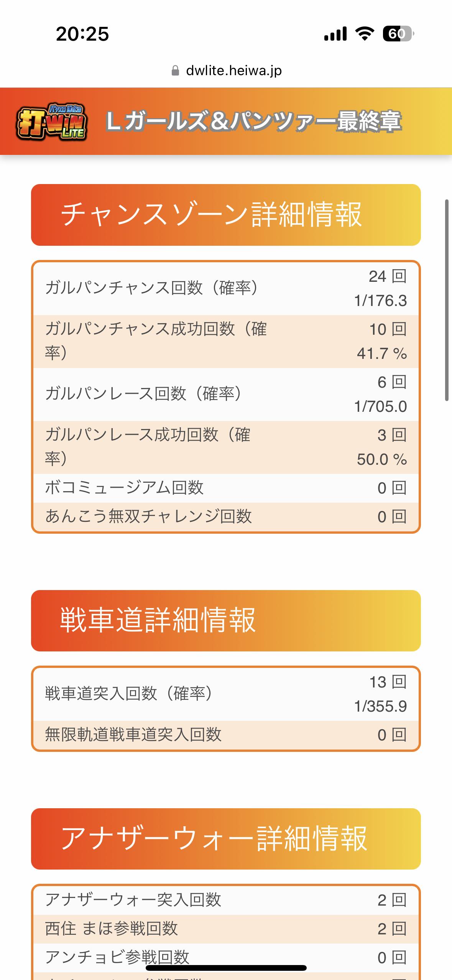Tap the ガルパンレース回数（確率） row
This screenshot has width=452, height=980.
(226, 395)
